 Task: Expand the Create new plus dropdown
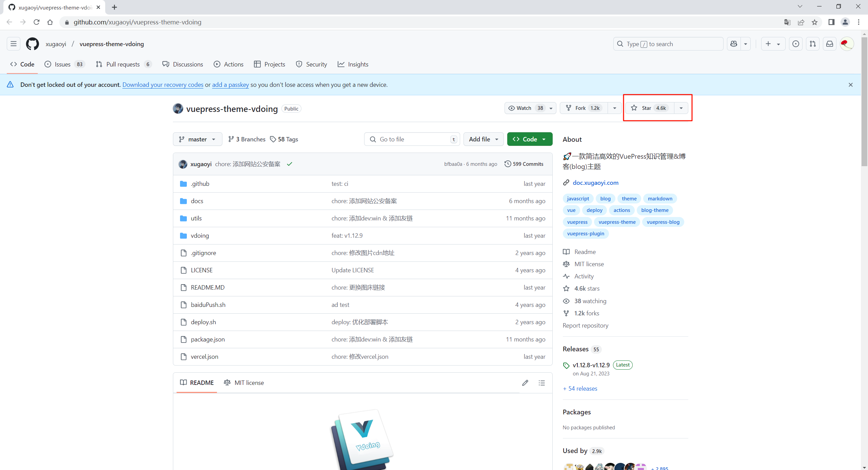(x=773, y=44)
